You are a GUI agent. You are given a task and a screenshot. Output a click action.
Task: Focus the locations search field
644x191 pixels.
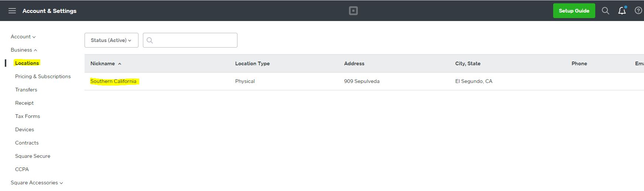[x=194, y=40]
